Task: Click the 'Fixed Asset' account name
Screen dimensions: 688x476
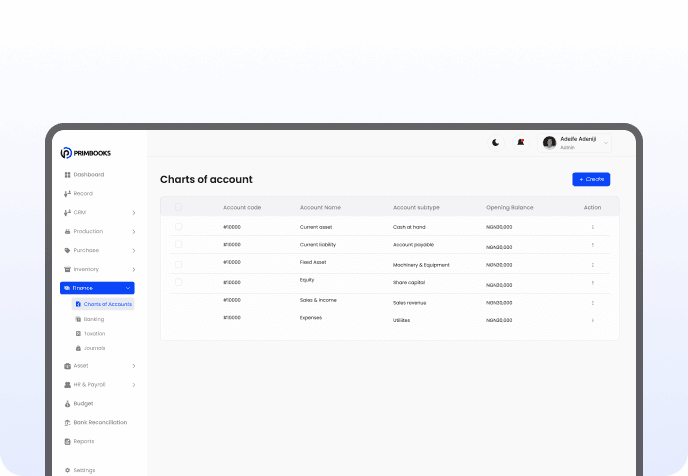Action: [x=313, y=262]
